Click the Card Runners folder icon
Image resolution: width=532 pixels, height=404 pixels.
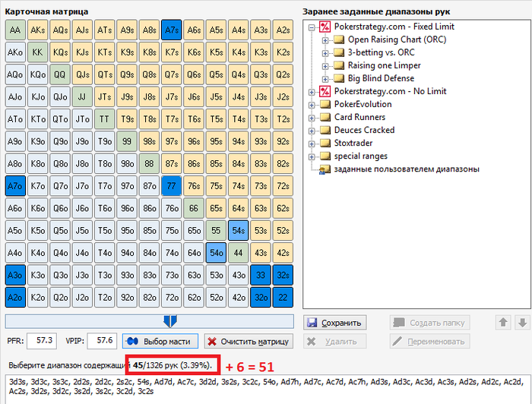point(325,117)
